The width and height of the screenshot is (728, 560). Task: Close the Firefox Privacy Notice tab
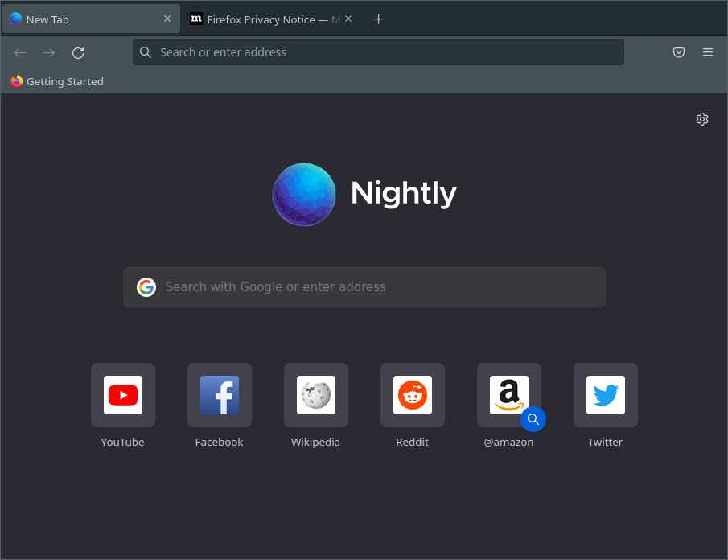348,19
